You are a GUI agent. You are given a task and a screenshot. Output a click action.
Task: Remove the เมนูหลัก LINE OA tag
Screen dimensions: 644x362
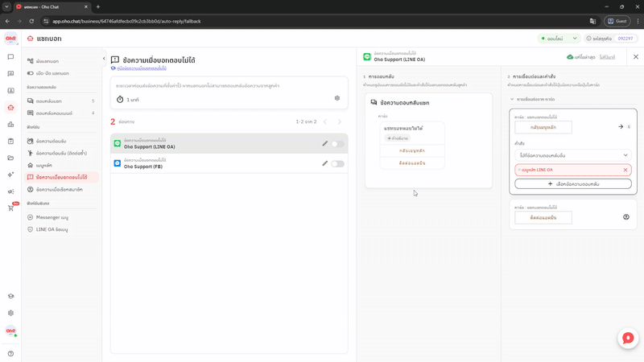[625, 170]
